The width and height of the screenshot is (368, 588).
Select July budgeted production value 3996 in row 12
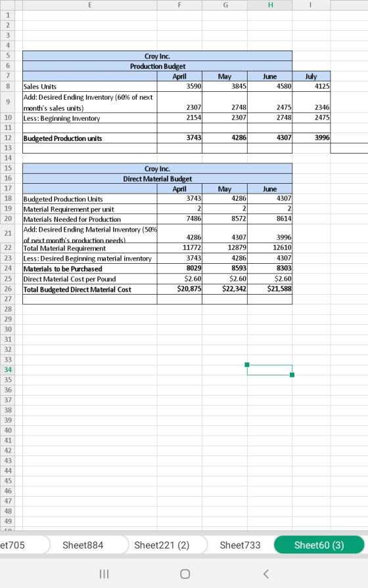pos(311,138)
